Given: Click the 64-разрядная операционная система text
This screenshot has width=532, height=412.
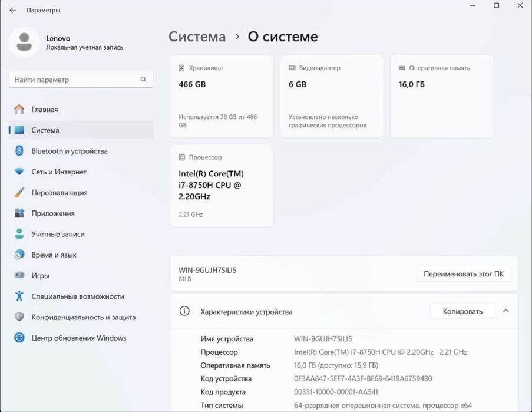Looking at the screenshot, I should point(383,405).
